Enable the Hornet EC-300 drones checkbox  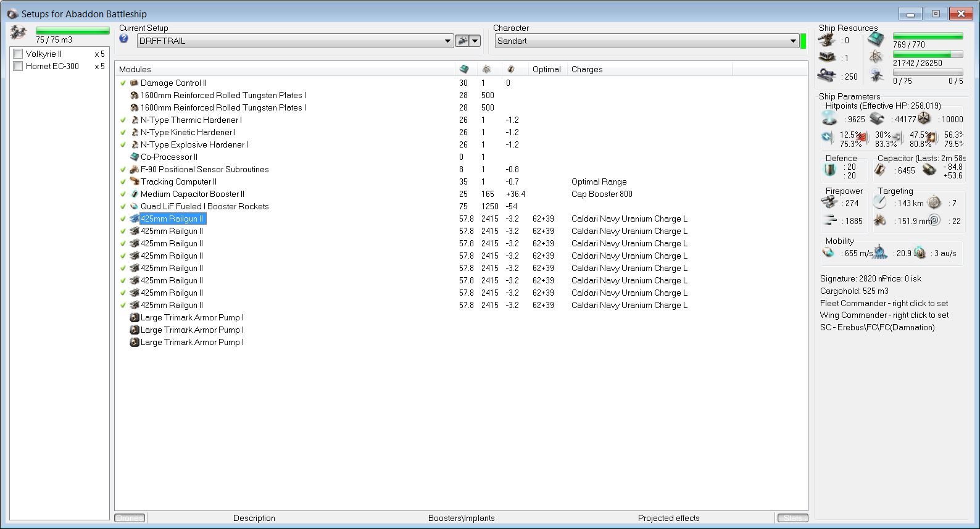[x=18, y=66]
